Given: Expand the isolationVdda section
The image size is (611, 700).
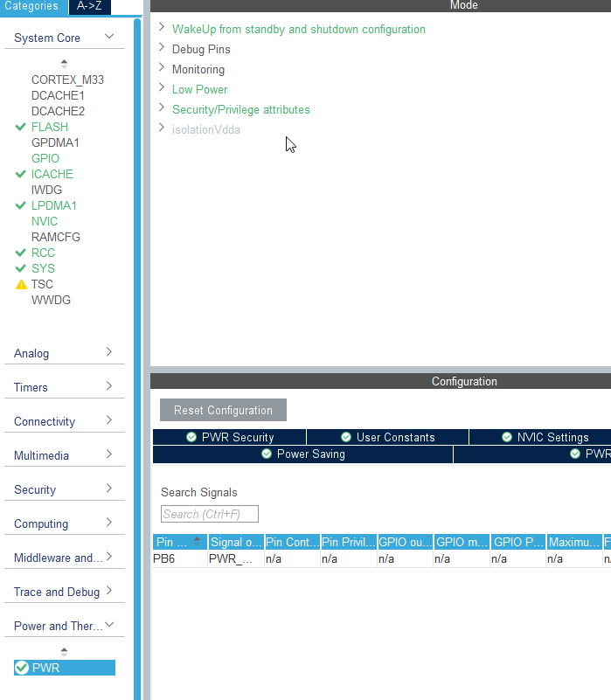Looking at the screenshot, I should tap(162, 128).
